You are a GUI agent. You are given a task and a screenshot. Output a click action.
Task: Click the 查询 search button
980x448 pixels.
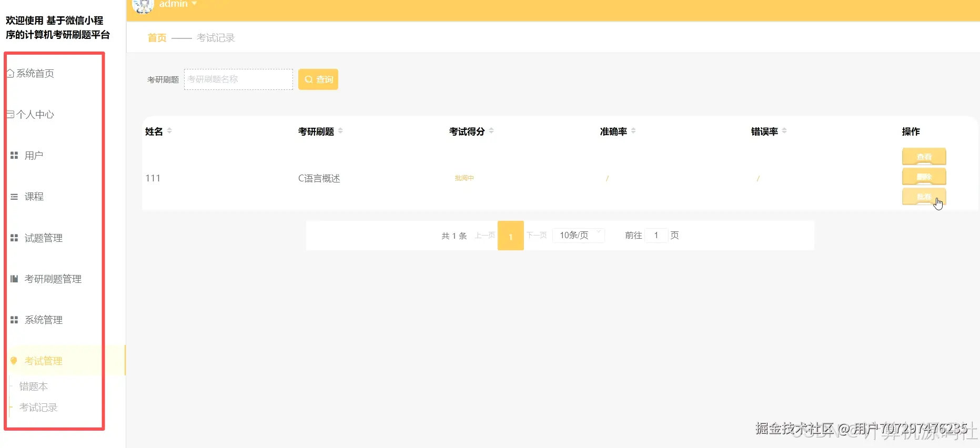[x=318, y=79]
